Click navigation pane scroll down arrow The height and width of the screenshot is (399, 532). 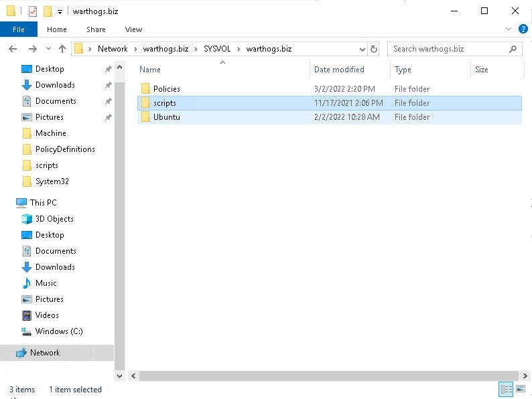coord(119,376)
